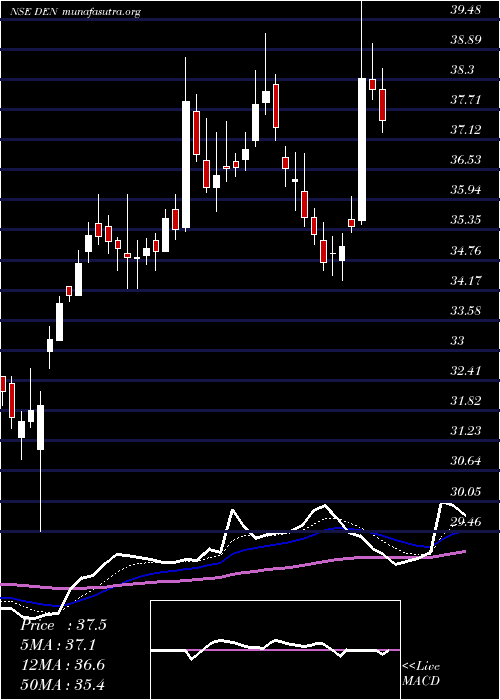Click the 37.71 price axis label

[465, 100]
